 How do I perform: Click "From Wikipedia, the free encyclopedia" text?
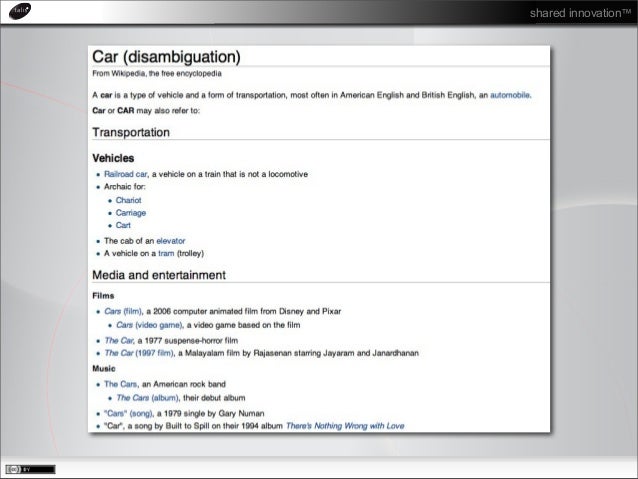(x=157, y=74)
